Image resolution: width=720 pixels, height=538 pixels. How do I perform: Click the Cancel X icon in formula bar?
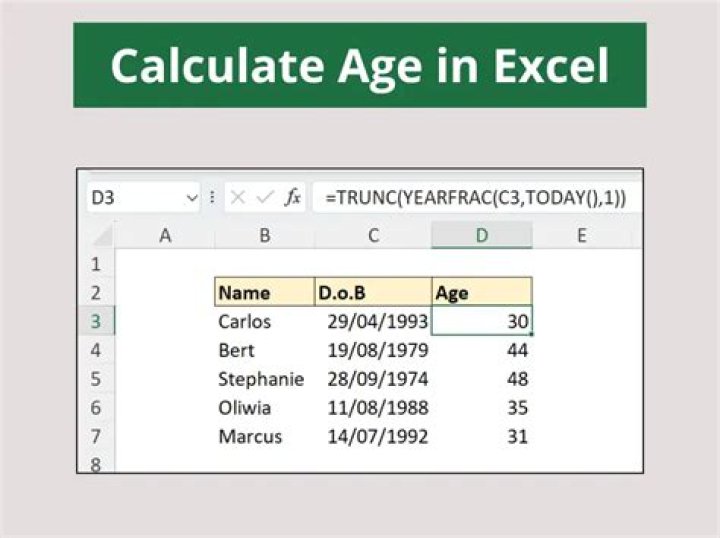tap(237, 197)
